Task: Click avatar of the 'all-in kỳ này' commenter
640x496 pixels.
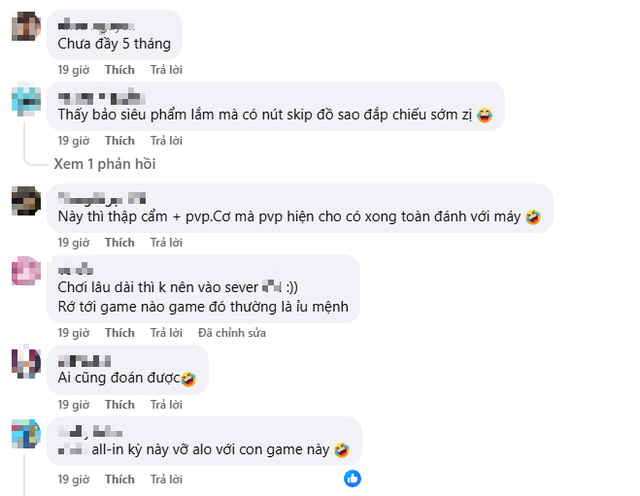Action: 27,433
